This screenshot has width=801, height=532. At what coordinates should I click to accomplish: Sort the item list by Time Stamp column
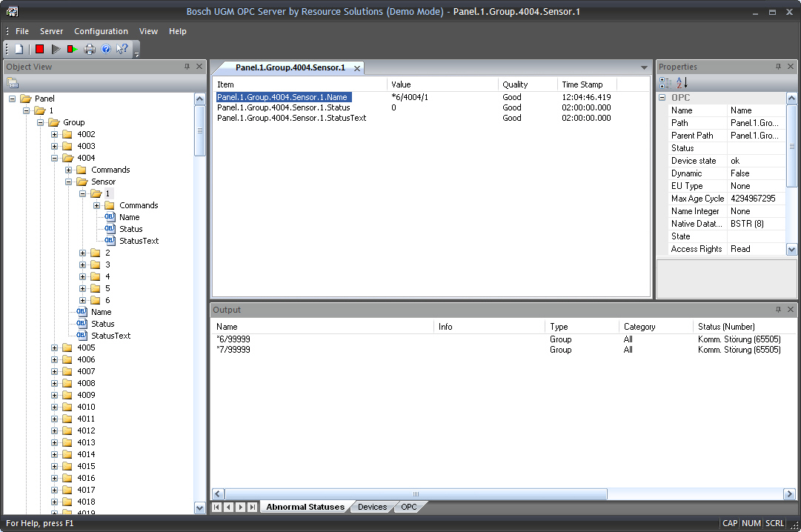click(582, 84)
